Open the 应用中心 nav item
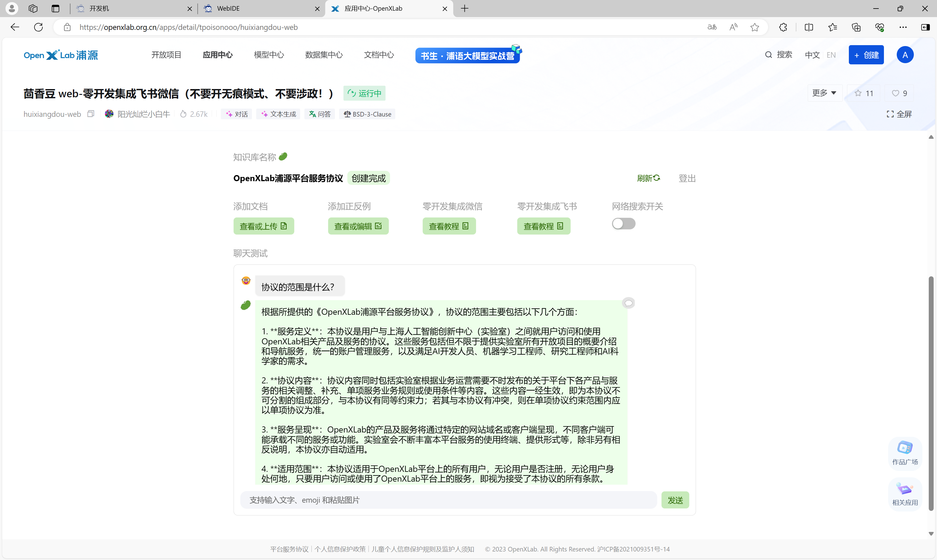This screenshot has width=937, height=560. tap(218, 55)
